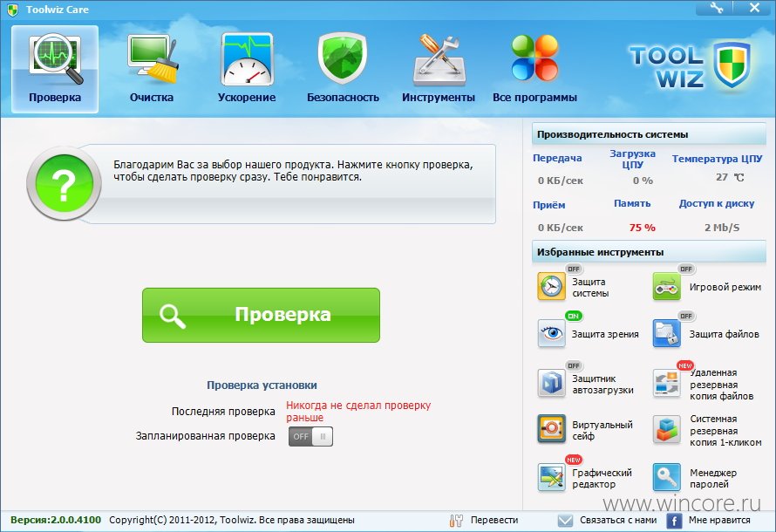Click the Проверка установки heading

click(262, 385)
